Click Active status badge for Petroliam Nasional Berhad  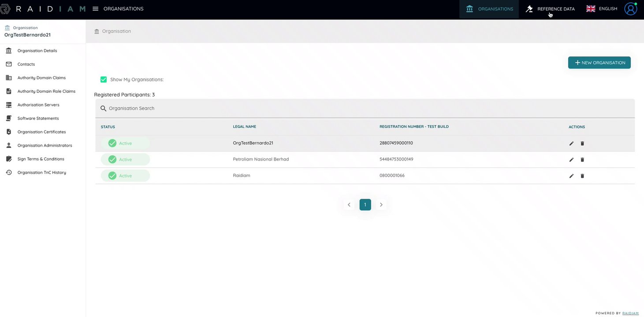(125, 159)
